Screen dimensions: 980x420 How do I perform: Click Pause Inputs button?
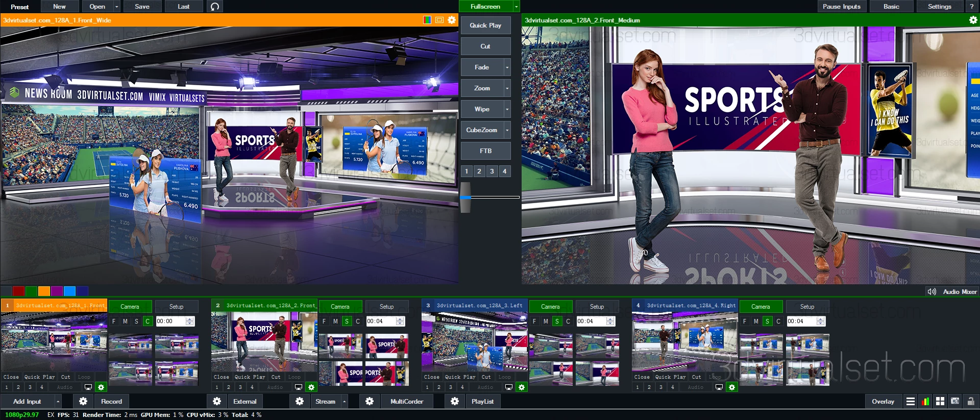point(841,7)
